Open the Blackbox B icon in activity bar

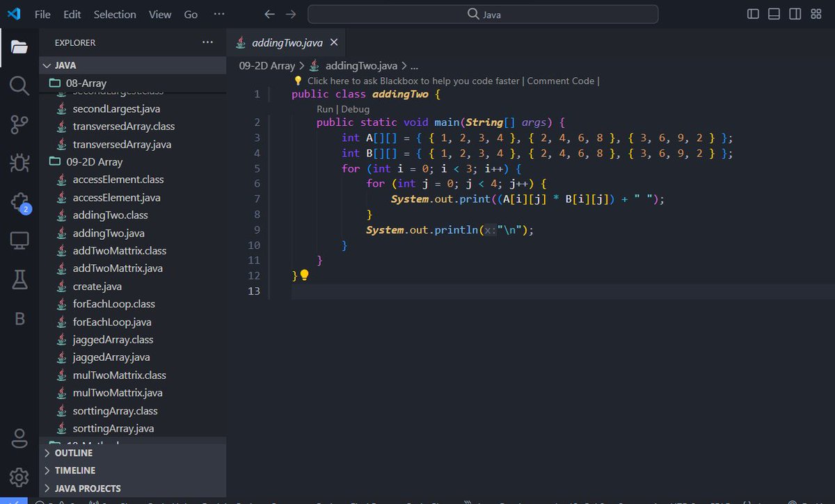pos(19,319)
